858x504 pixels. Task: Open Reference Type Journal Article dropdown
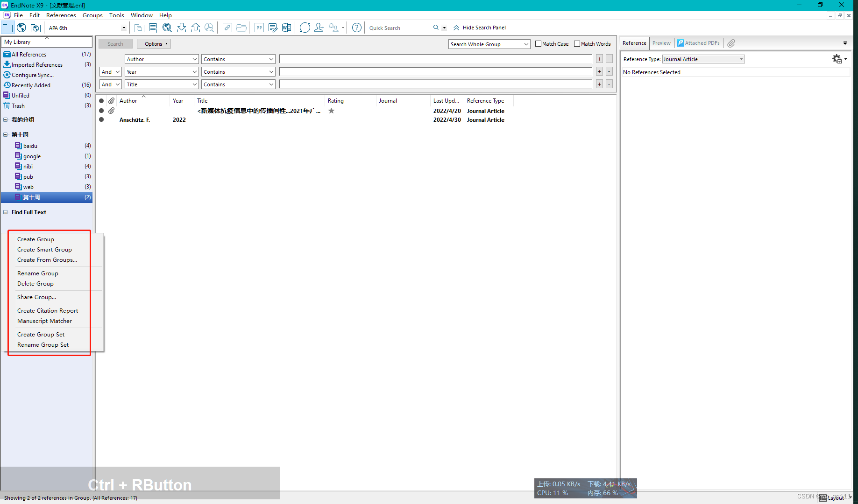pos(703,59)
